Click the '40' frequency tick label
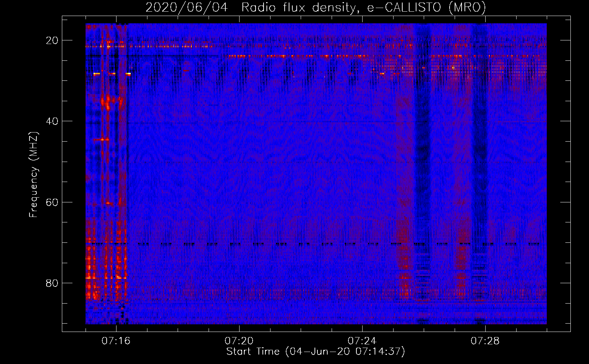Screen dimensions: 589x364 tap(52, 121)
